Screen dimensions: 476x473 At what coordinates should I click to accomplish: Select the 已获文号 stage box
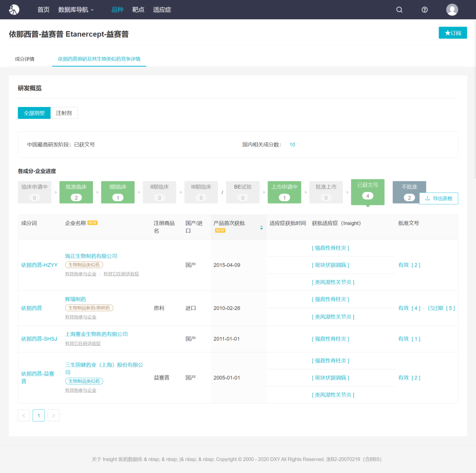(368, 192)
